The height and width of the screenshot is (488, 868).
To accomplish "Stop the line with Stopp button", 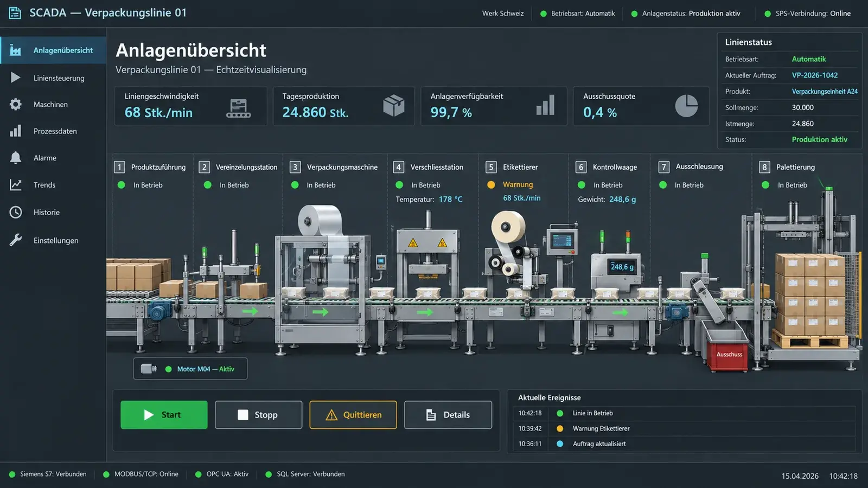I will tap(258, 415).
